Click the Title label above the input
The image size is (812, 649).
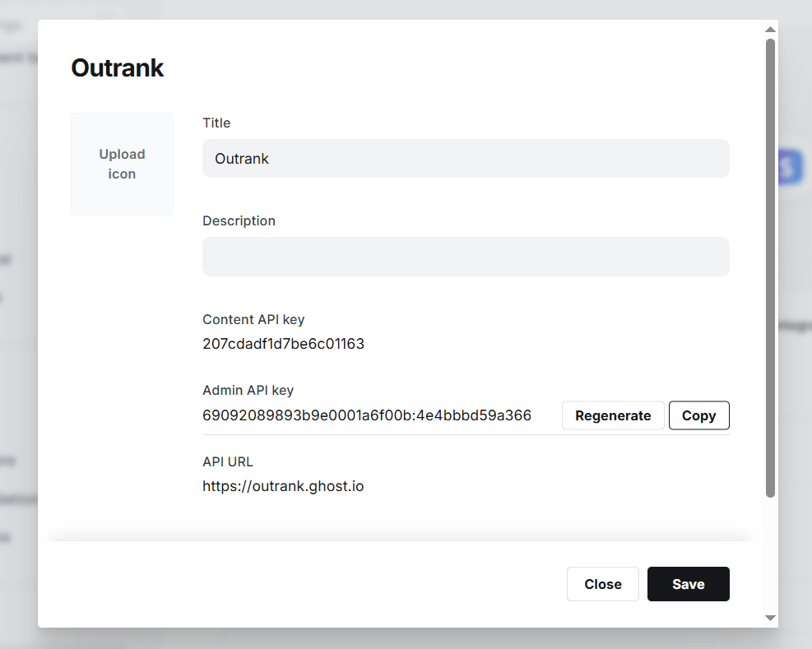coord(216,123)
